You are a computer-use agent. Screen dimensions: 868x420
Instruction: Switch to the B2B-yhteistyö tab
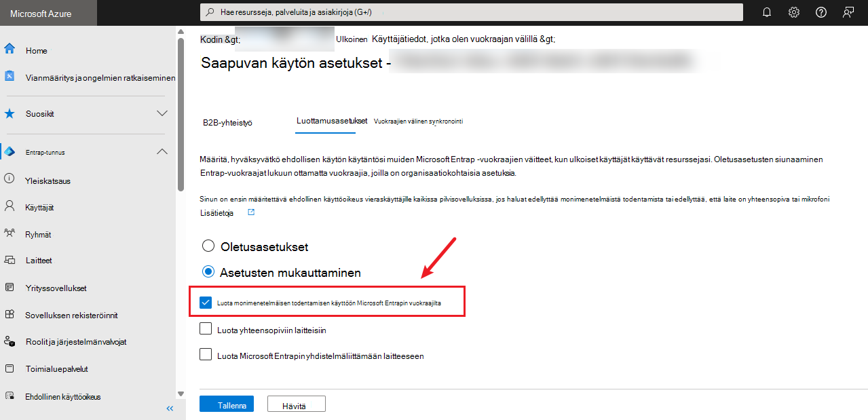227,122
